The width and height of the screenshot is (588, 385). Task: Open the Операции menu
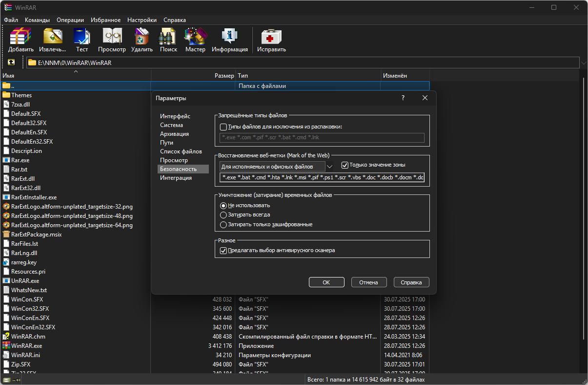pos(70,20)
